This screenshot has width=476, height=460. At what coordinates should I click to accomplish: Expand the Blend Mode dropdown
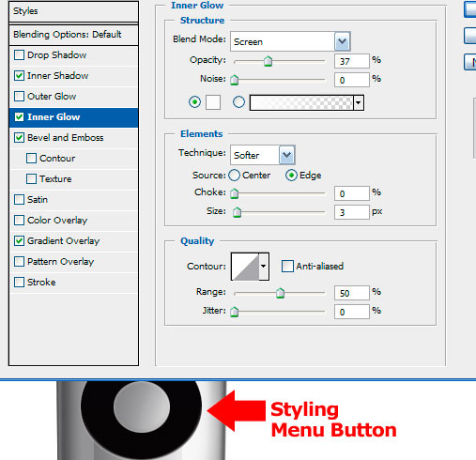click(x=342, y=41)
